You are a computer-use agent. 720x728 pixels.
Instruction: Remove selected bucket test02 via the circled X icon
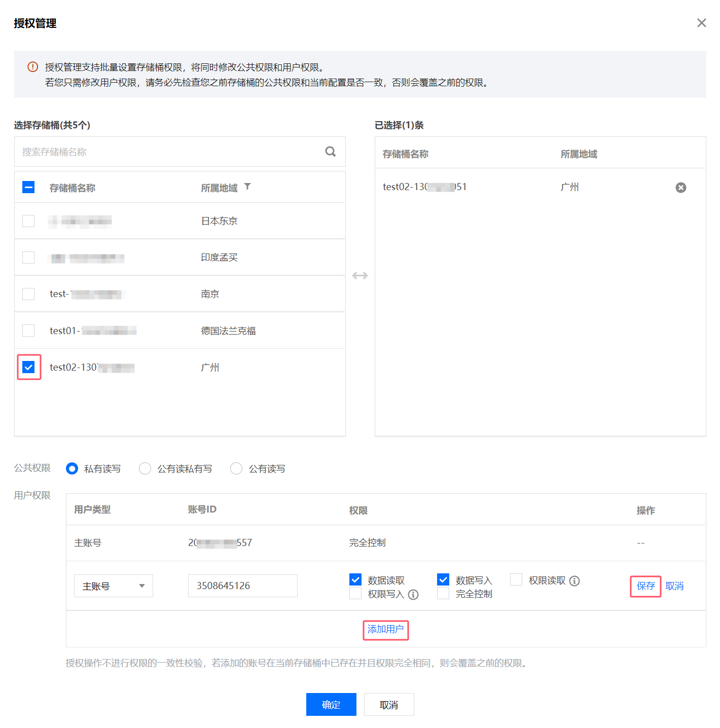(680, 188)
